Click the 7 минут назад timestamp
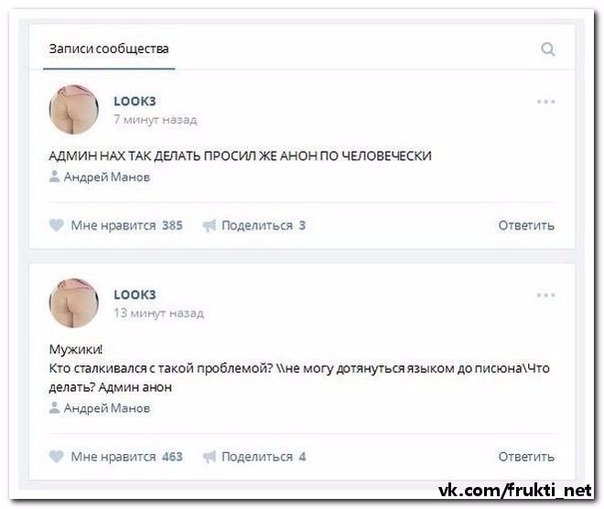 pyautogui.click(x=155, y=120)
